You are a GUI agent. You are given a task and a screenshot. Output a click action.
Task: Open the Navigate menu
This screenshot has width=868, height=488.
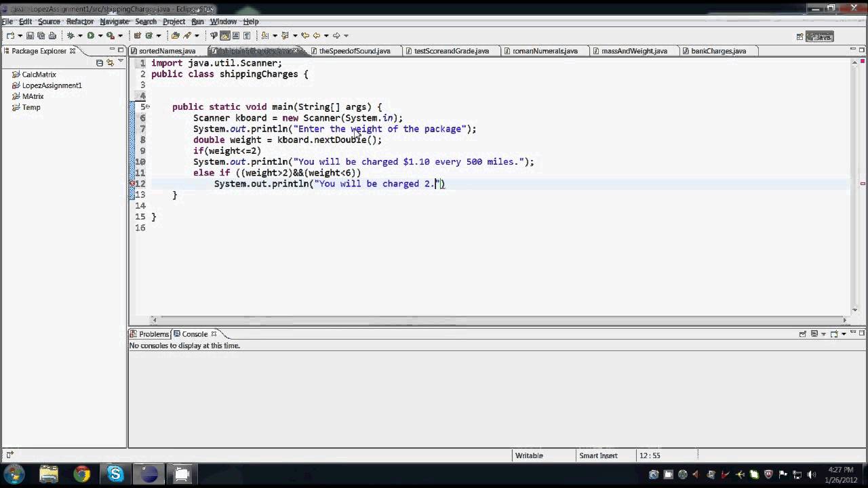[114, 22]
